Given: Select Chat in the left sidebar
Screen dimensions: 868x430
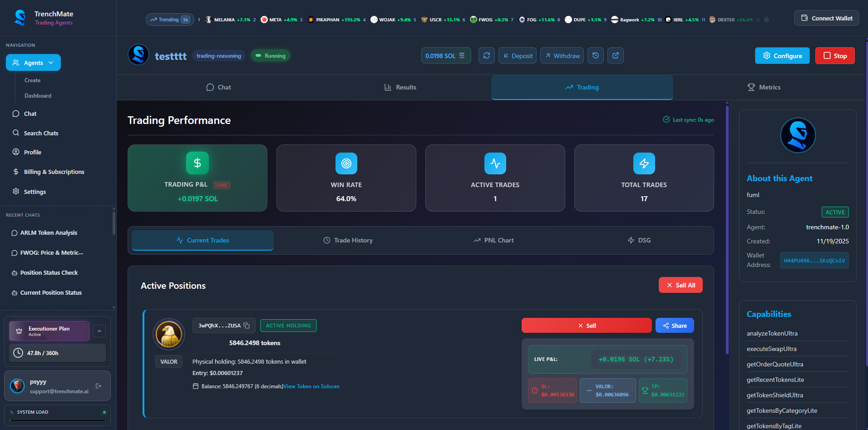Looking at the screenshot, I should coord(30,114).
